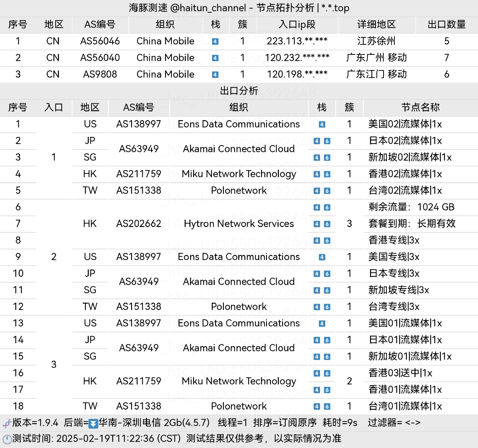Select the Hytron Network Services organization cell
This screenshot has width=478, height=448.
(x=239, y=223)
